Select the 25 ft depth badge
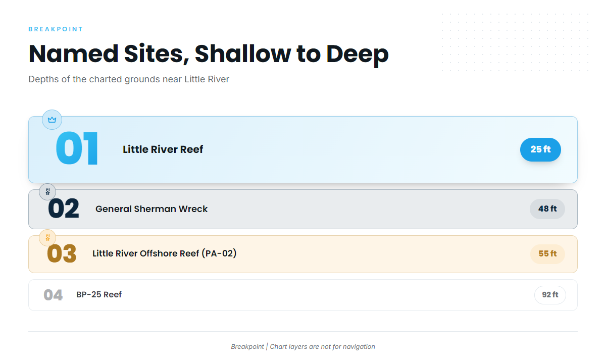Viewport: 606px width, 364px height. click(540, 149)
